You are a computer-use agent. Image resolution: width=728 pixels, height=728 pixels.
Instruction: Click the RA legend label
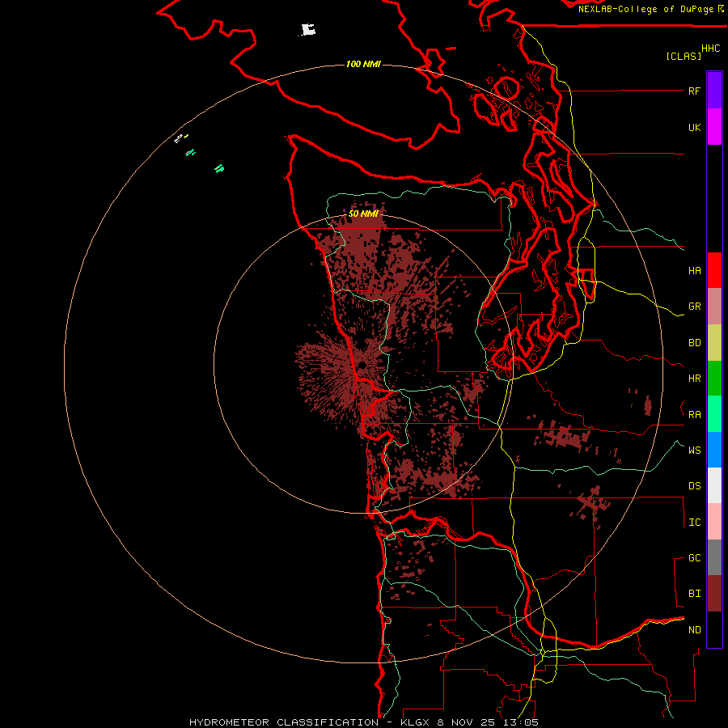pyautogui.click(x=694, y=415)
